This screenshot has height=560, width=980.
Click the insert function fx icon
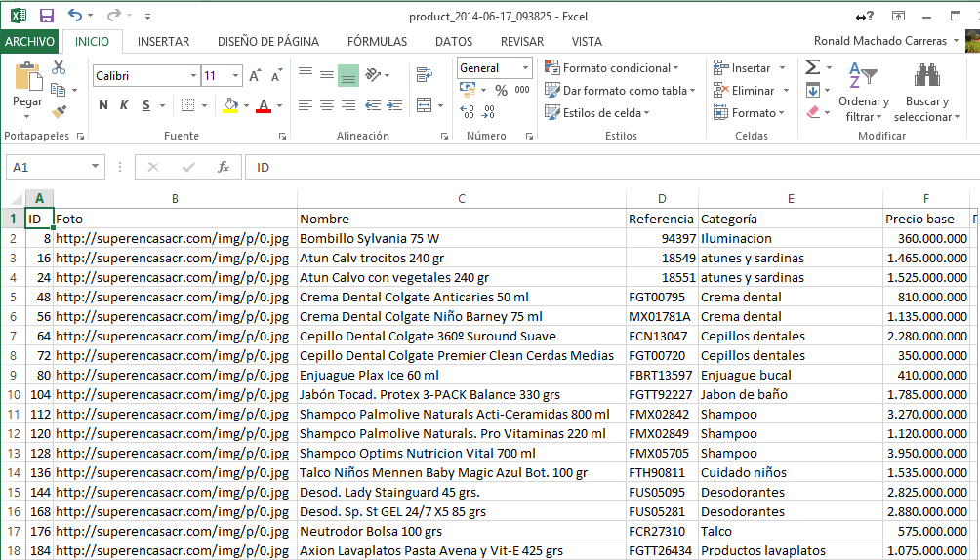[223, 167]
